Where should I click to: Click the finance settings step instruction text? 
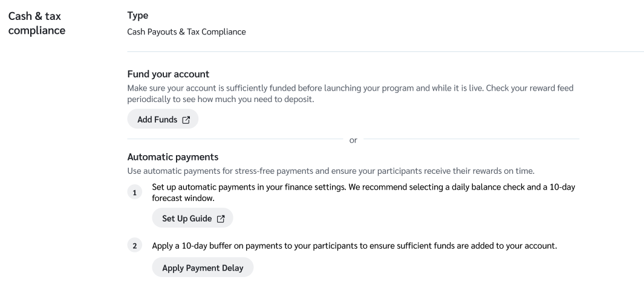click(363, 192)
